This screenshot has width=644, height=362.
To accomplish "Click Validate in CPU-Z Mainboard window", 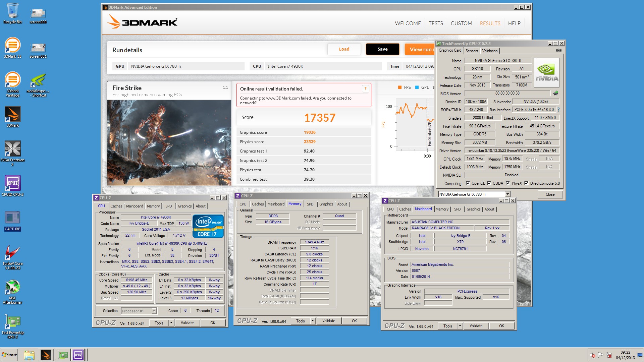I will click(x=476, y=326).
